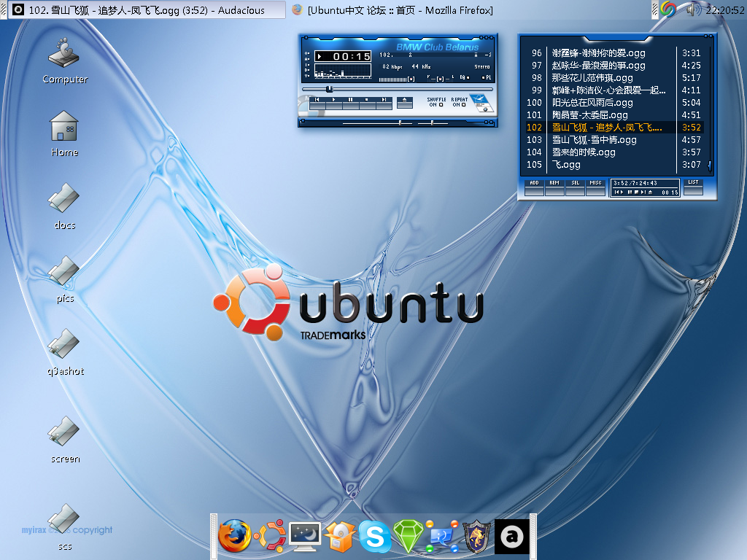Click the mini stop button in playlist window
Image resolution: width=747 pixels, height=560 pixels.
[x=636, y=192]
